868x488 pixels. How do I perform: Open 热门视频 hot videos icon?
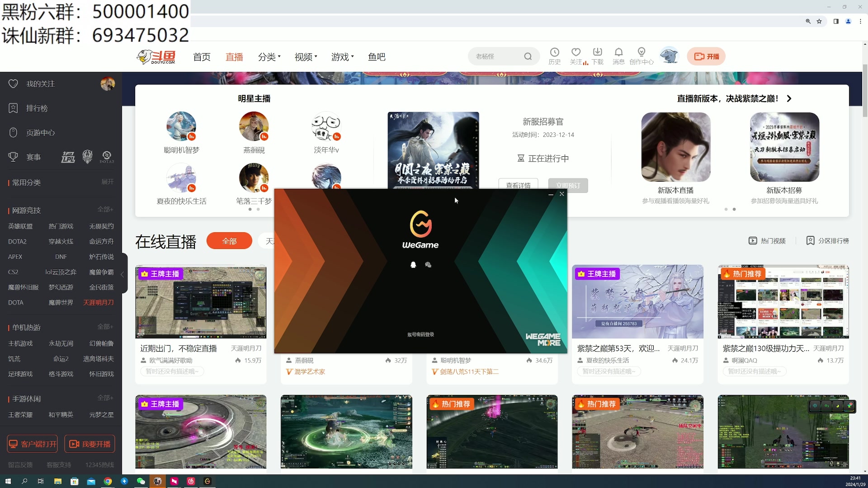753,241
